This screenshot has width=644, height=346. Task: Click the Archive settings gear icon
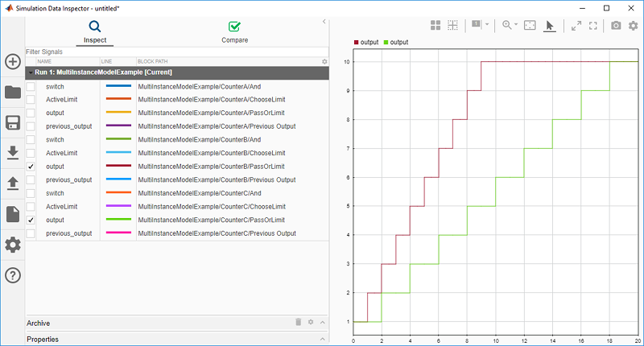pyautogui.click(x=311, y=322)
